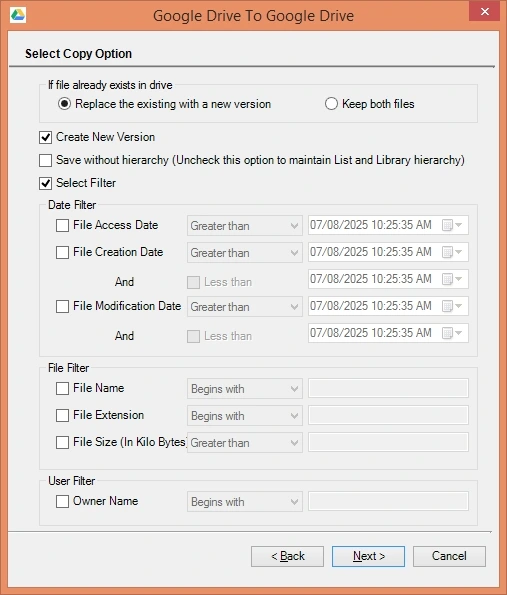Open File Name Begins with dropdown
The height and width of the screenshot is (595, 507).
pos(245,389)
